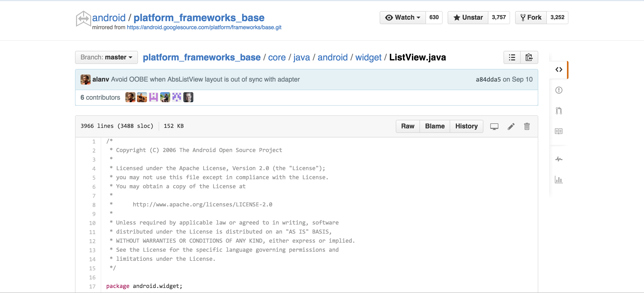Click contributor avatar thumbnail
644x293 pixels.
tap(130, 97)
